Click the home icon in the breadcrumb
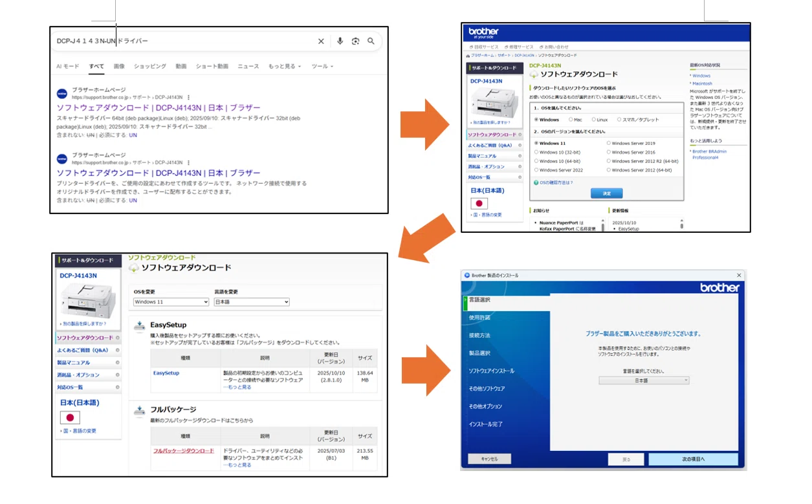812x504 pixels. click(x=468, y=56)
